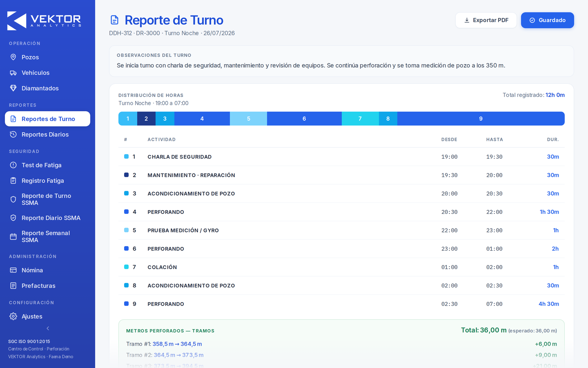The width and height of the screenshot is (588, 368).
Task: Click Tramo #1 range 358,5 m → 364,5 m
Action: click(x=177, y=344)
